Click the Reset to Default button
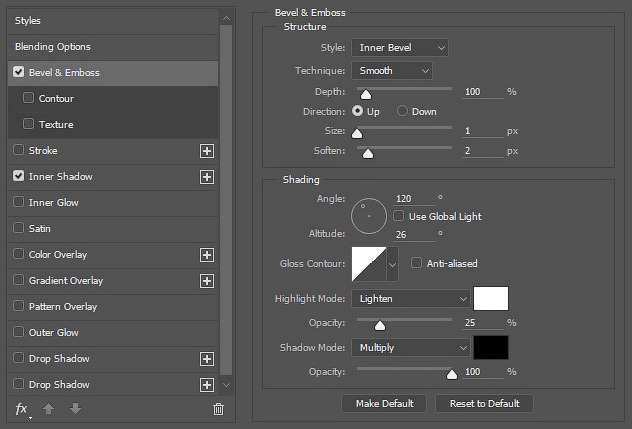The height and width of the screenshot is (429, 632). tap(484, 404)
